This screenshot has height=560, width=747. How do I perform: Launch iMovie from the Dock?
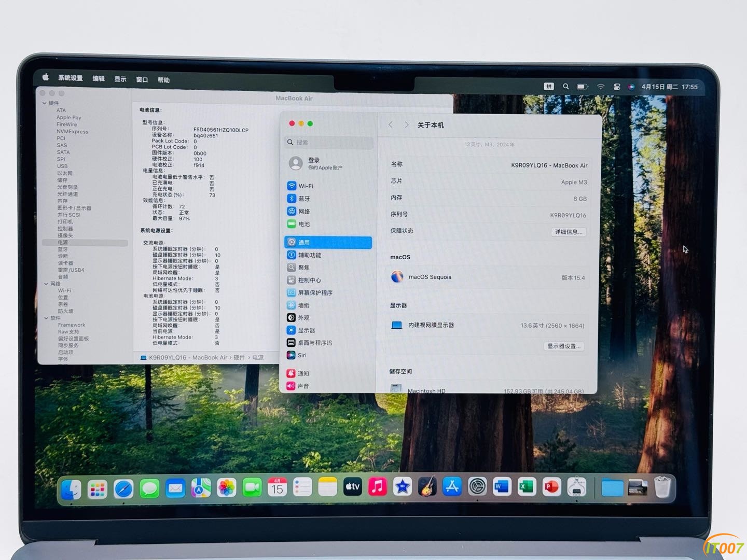pos(403,486)
